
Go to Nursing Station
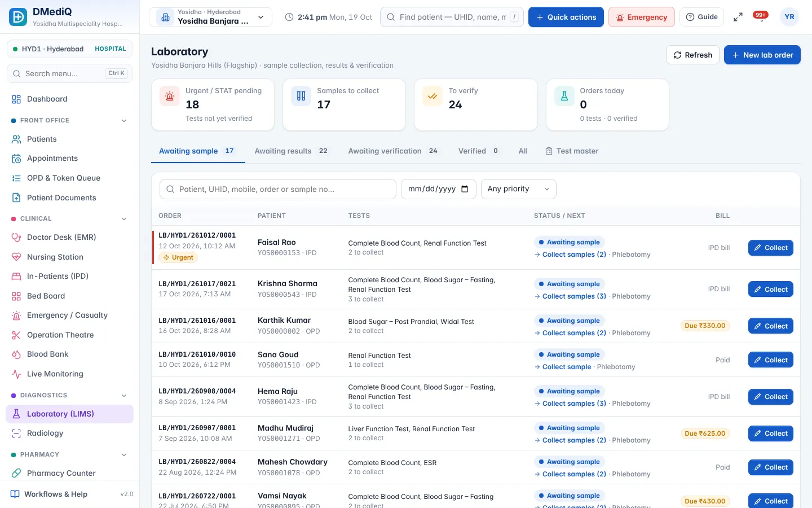click(69, 257)
